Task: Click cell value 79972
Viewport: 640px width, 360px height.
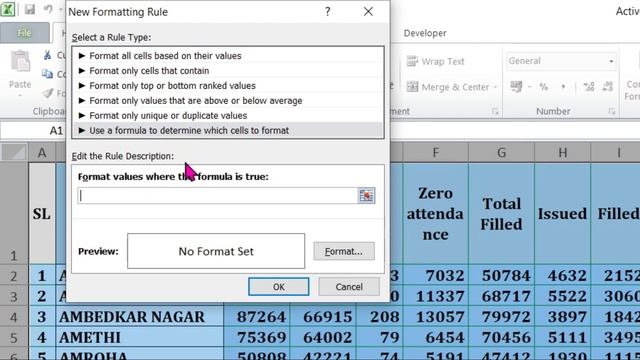Action: [x=502, y=317]
